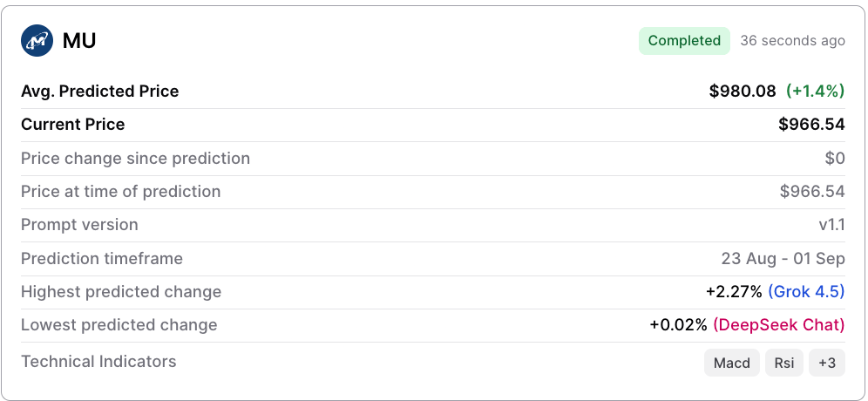Click the $966.54 current price value
Screen dimensions: 868x401
(811, 125)
